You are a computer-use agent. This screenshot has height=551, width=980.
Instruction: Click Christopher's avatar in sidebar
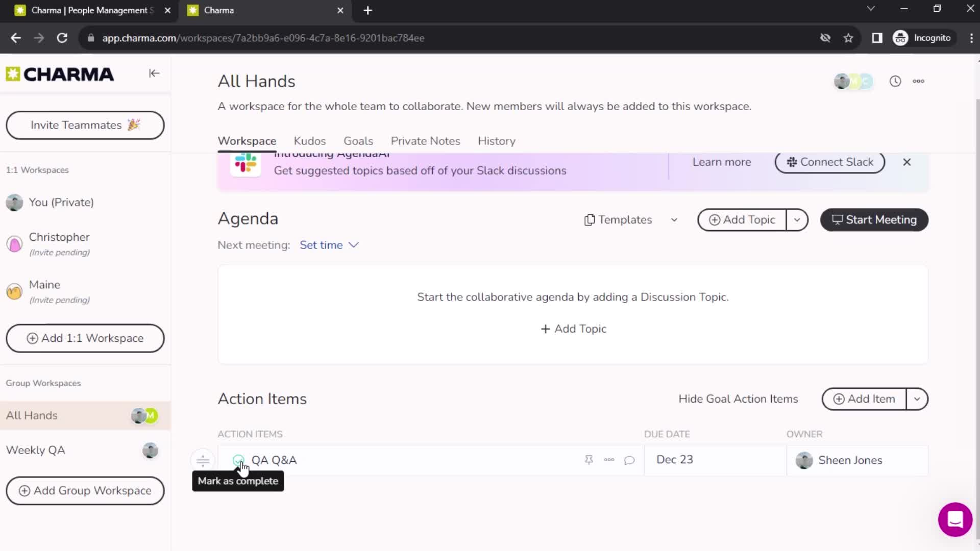[14, 244]
